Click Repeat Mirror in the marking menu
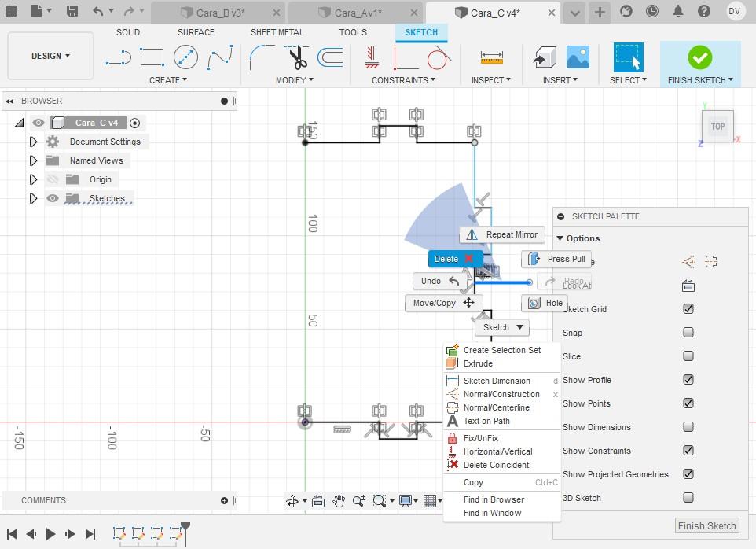 click(x=502, y=235)
